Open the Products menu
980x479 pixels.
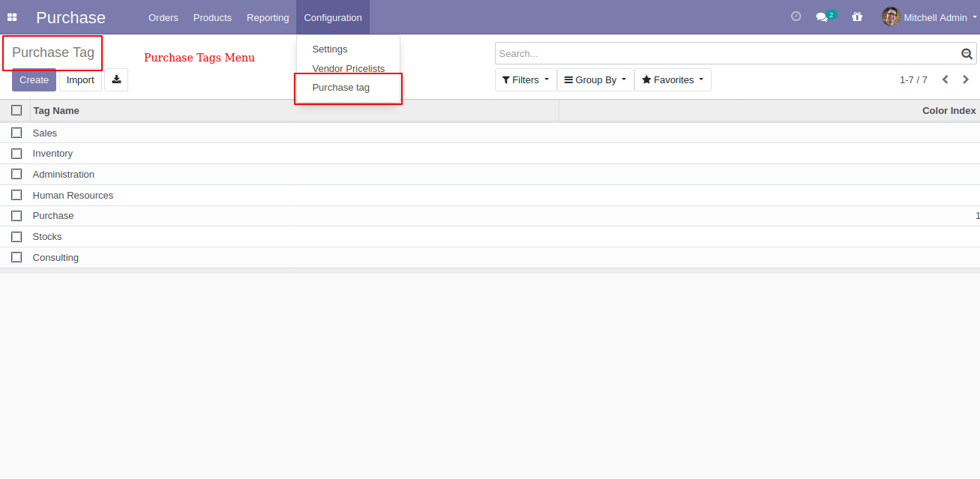pyautogui.click(x=212, y=17)
